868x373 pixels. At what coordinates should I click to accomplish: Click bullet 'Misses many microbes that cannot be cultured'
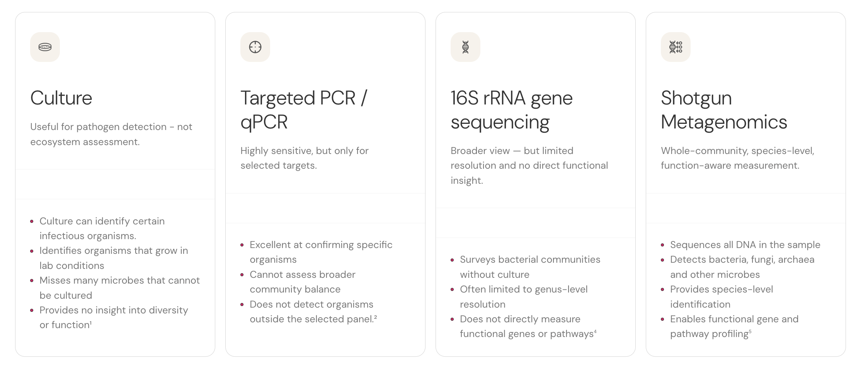click(x=119, y=288)
